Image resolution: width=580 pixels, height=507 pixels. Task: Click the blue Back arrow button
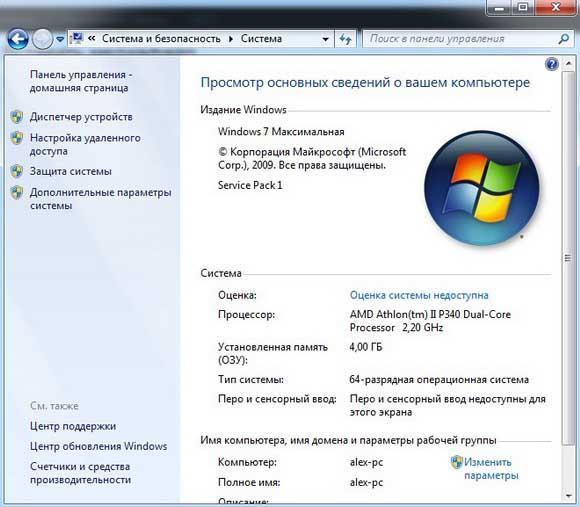[x=18, y=39]
